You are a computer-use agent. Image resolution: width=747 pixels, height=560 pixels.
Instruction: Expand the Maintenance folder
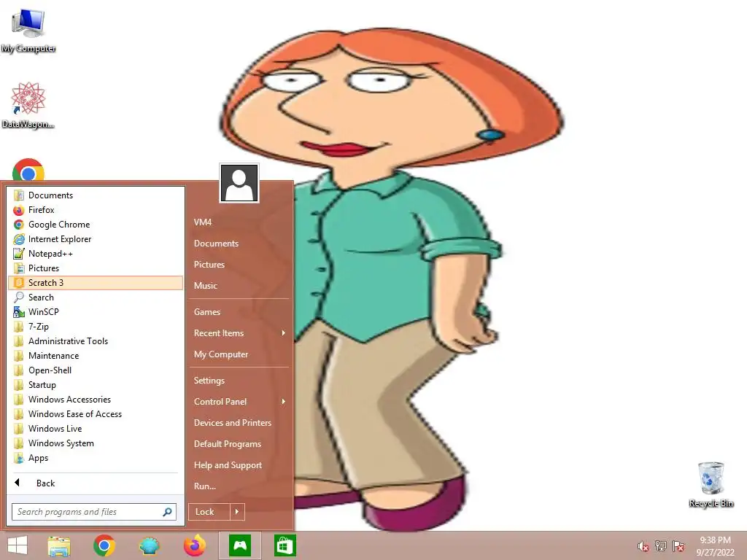pos(96,356)
